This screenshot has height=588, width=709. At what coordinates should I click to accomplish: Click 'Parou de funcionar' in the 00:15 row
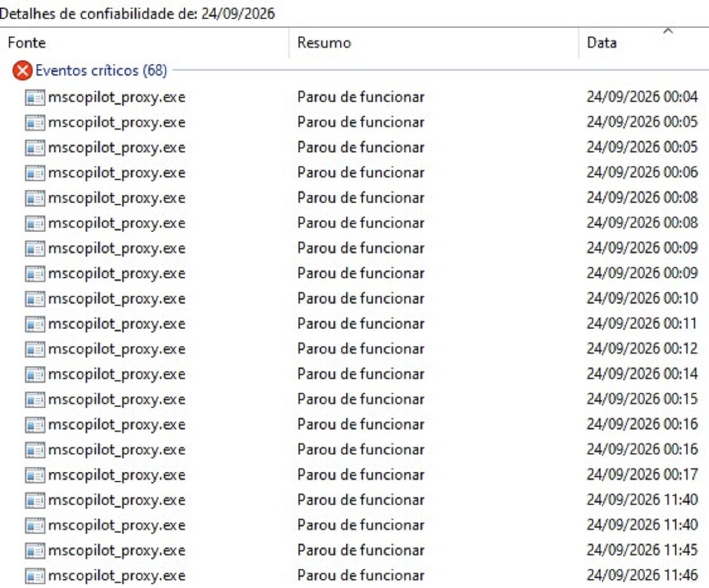coord(360,399)
